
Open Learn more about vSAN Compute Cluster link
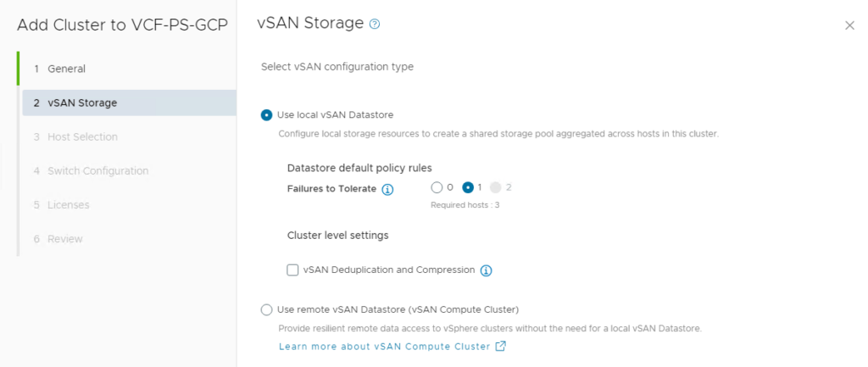[x=385, y=346]
